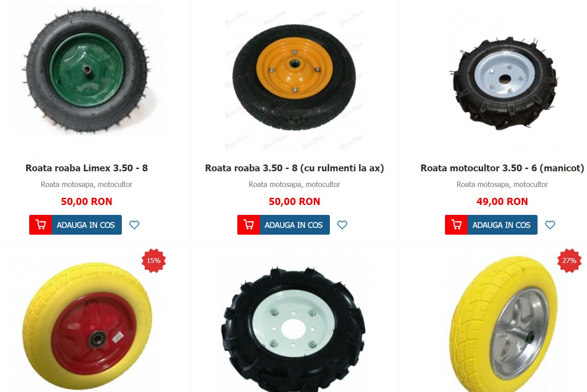This screenshot has width=587, height=392.
Task: Open the Roata motocultor 3.50 - 6 (manicot) link
Action: (503, 168)
